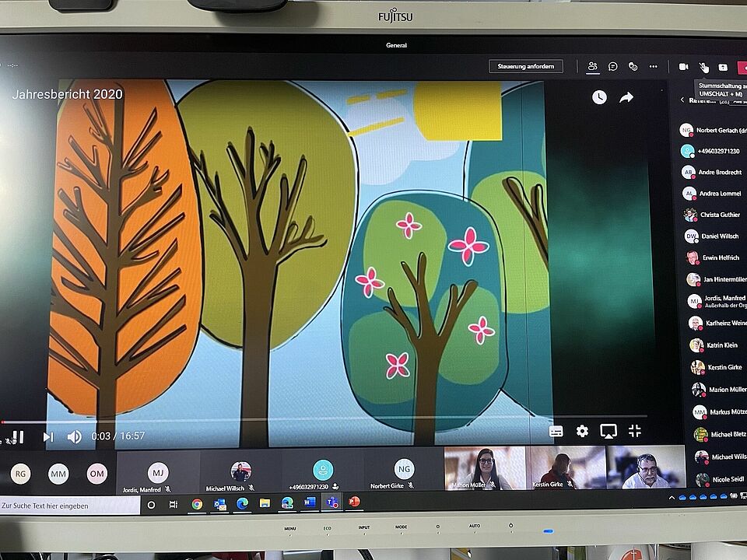This screenshot has height=560, width=747.
Task: Click the Marion Müller video tile
Action: click(x=485, y=468)
